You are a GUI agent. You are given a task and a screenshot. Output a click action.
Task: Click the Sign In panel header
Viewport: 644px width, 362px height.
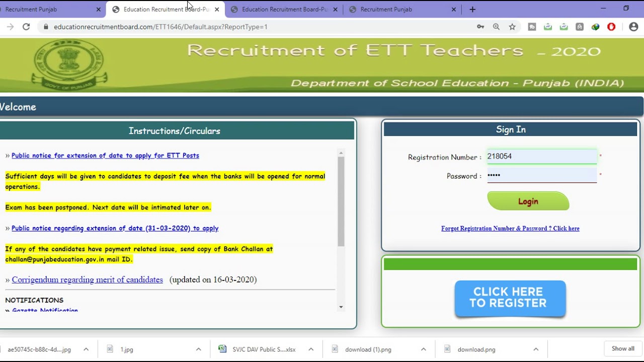click(x=510, y=129)
